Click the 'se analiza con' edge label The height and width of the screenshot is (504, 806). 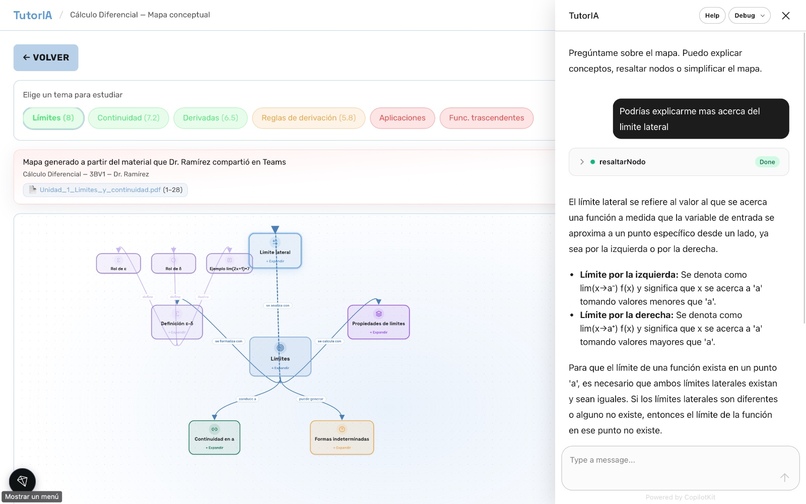click(x=278, y=305)
